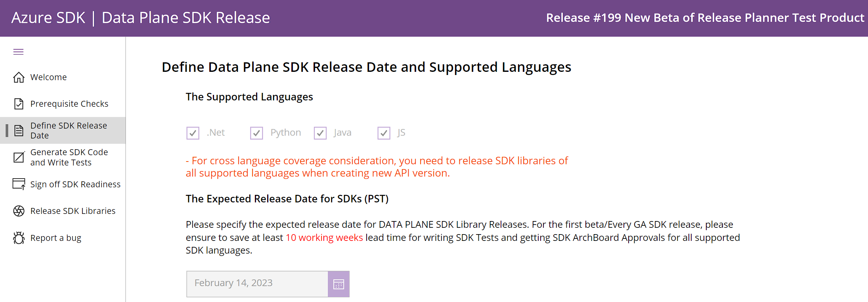The image size is (868, 302).
Task: Go to Release SDK Libraries step
Action: click(73, 211)
